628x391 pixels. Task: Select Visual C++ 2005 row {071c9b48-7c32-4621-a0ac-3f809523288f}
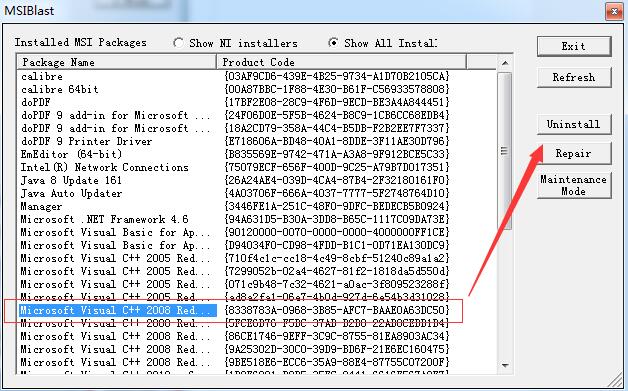click(x=256, y=284)
